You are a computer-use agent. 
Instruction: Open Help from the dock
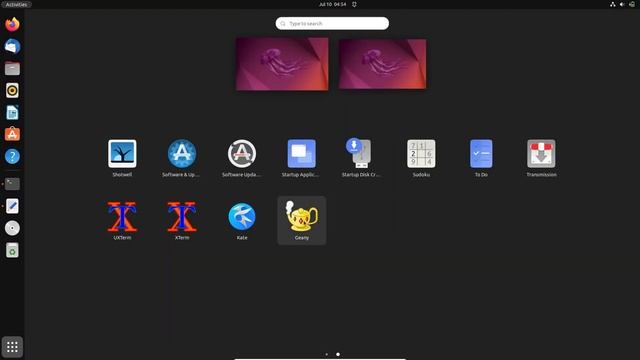click(12, 156)
